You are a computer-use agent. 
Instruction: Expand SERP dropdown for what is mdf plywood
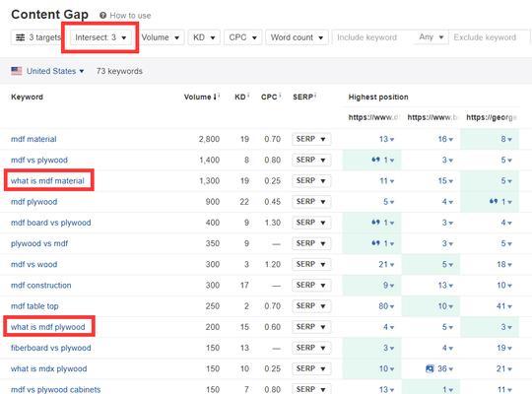311,327
